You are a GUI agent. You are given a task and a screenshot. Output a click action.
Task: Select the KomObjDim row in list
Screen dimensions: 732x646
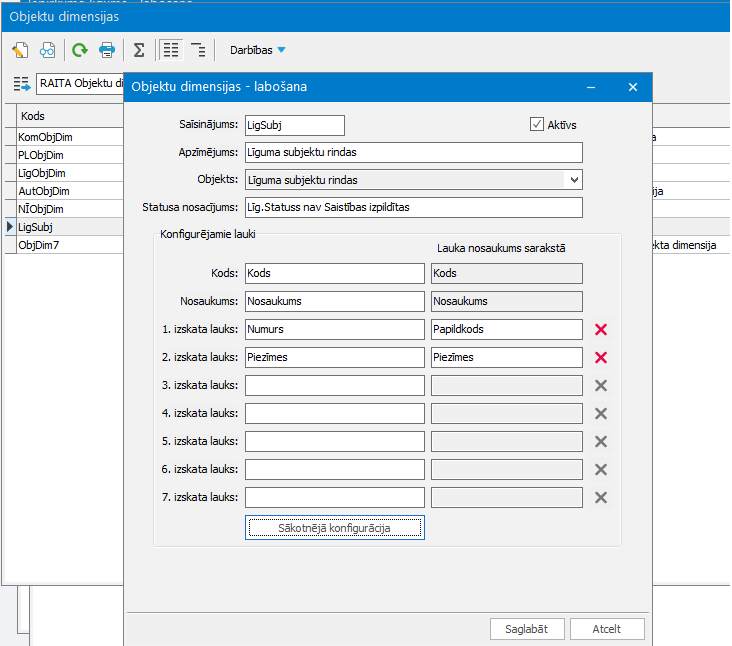tap(60, 137)
